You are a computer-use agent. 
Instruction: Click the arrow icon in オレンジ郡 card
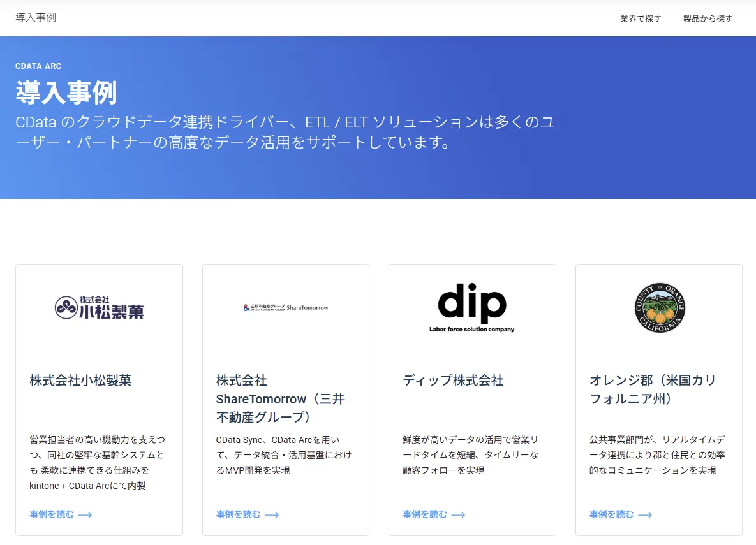[x=645, y=515]
